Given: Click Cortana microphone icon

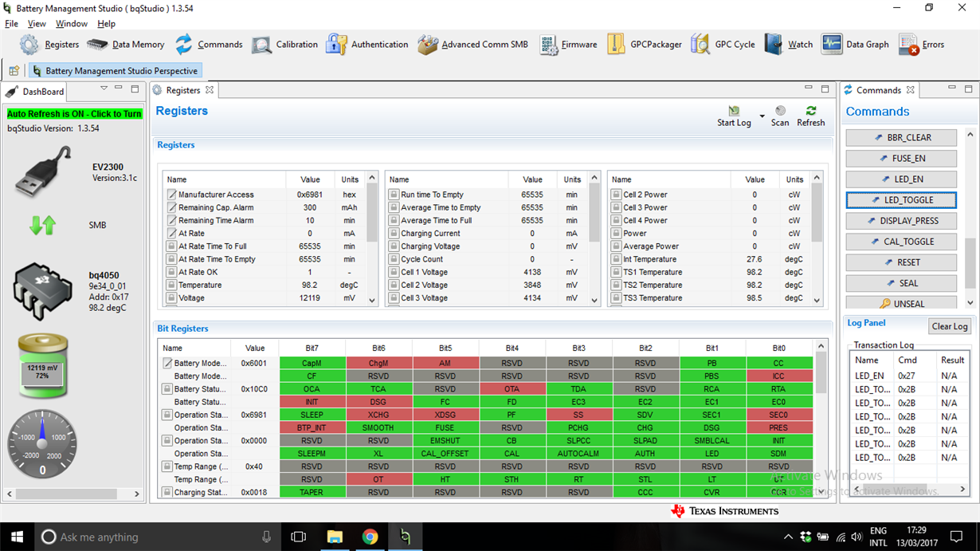Looking at the screenshot, I should 265,537.
